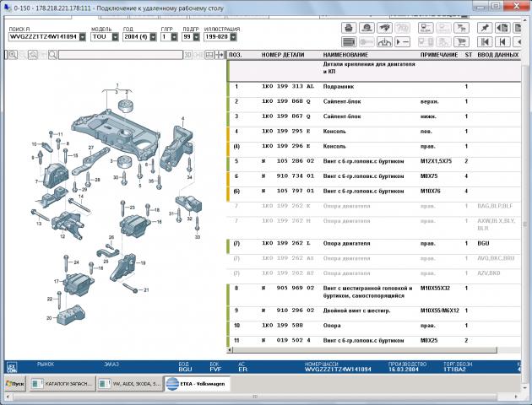Click the dark striped list icon
The image size is (532, 405).
349,41
